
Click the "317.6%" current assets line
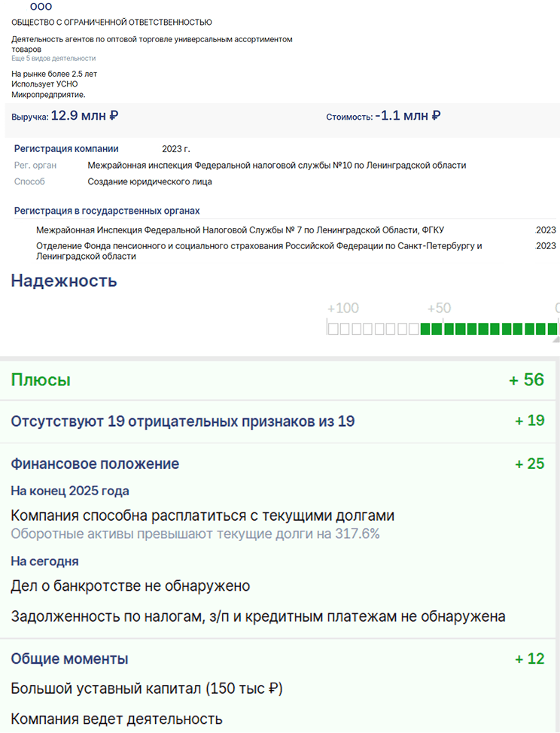pos(196,534)
